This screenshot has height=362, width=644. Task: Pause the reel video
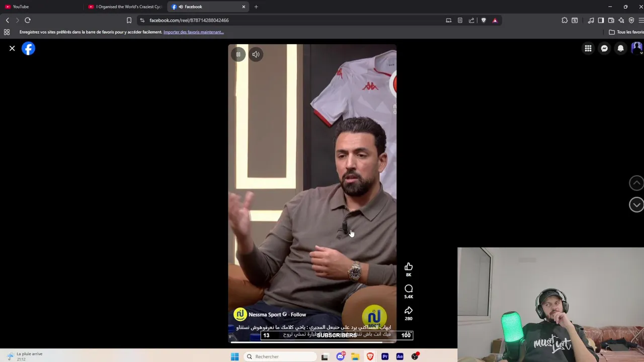(238, 54)
